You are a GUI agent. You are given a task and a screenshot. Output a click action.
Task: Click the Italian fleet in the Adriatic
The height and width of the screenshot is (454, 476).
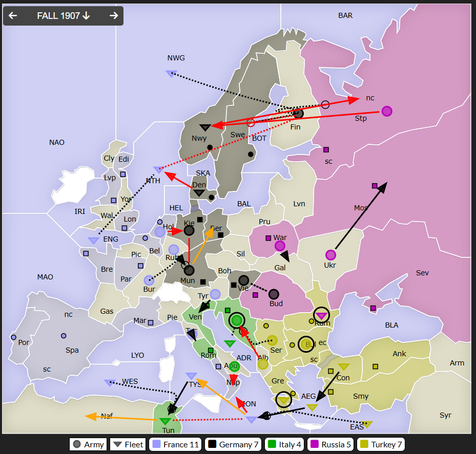tap(230, 343)
